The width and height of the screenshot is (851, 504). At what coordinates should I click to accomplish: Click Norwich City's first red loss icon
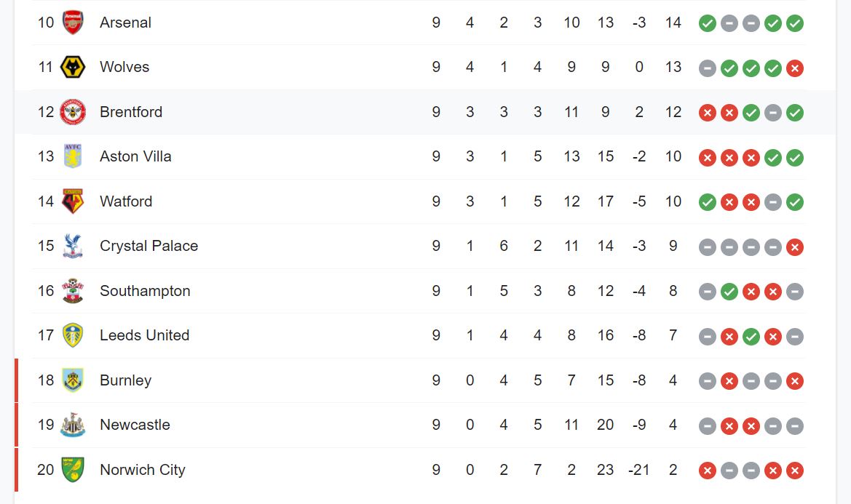tap(707, 471)
